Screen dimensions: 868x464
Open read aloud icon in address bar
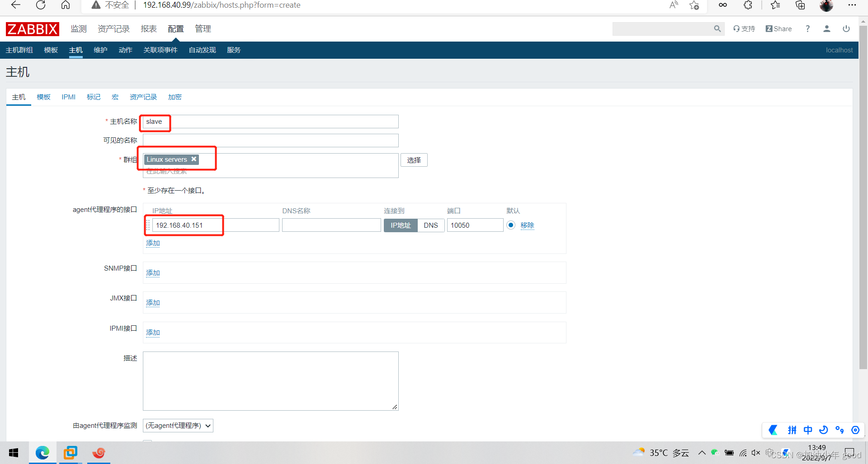(x=674, y=5)
